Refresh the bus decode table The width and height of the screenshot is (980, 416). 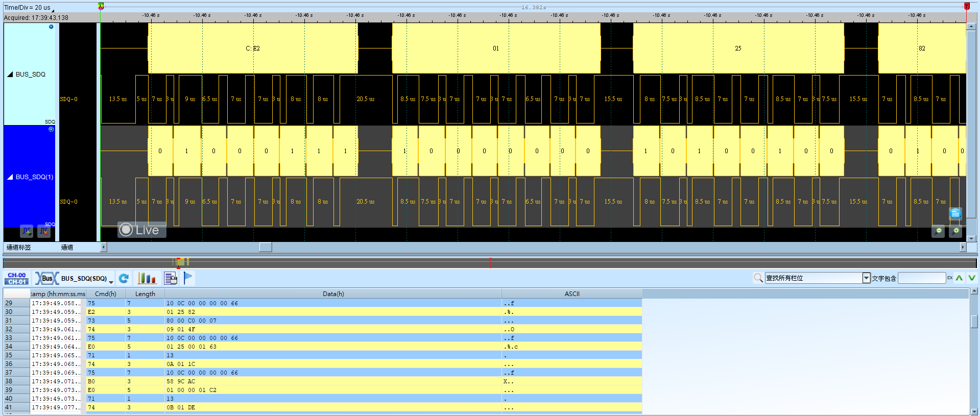pos(124,278)
